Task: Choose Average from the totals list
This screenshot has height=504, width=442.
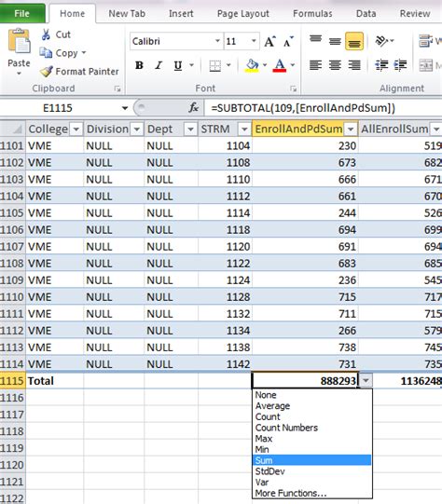Action: (311, 406)
